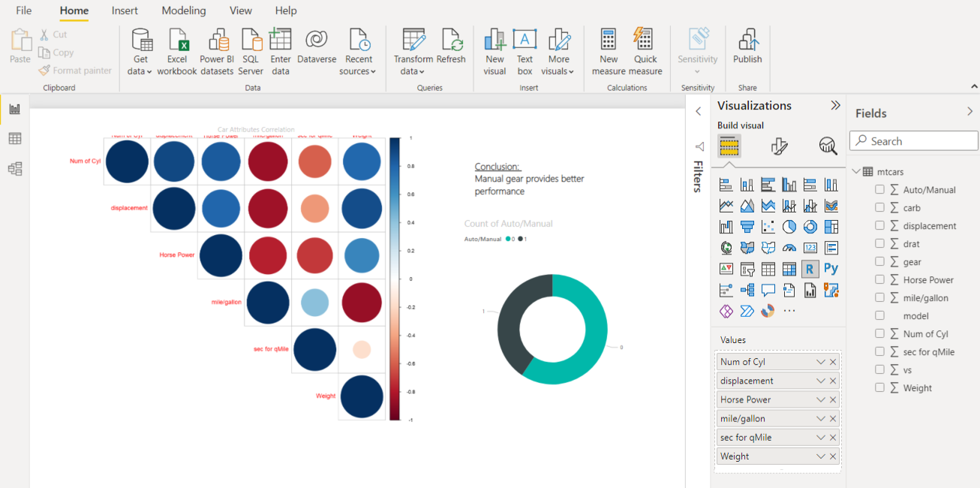Paste from clipboard

[20, 47]
